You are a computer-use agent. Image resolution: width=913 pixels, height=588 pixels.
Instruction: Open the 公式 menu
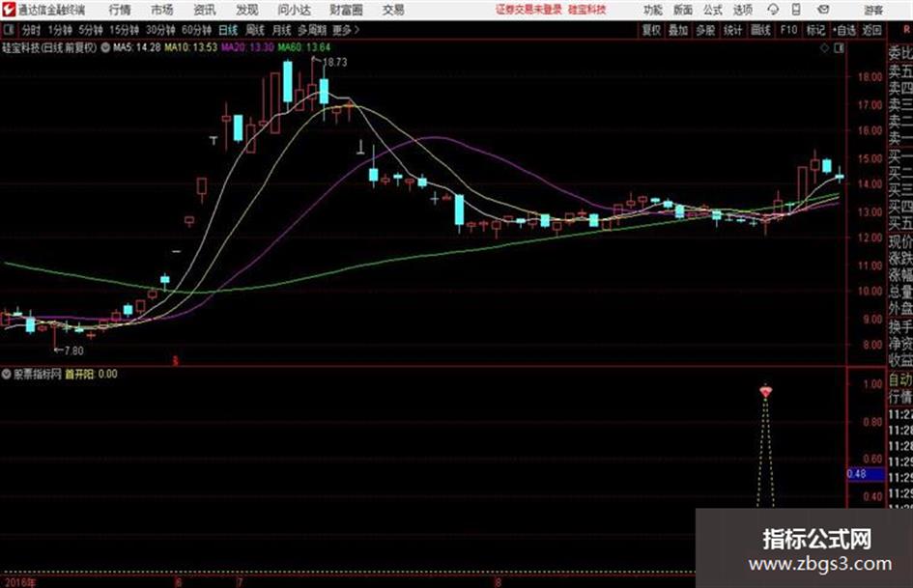[713, 10]
